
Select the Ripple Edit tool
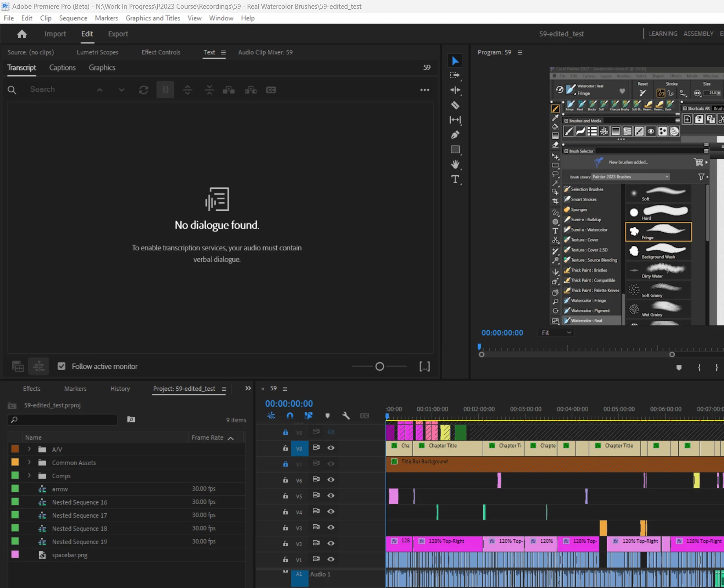[455, 90]
